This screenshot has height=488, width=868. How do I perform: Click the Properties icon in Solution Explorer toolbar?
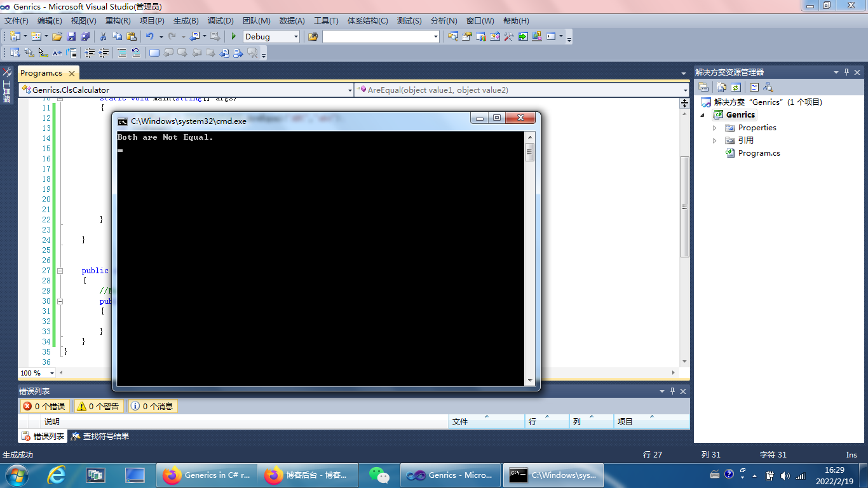tap(703, 87)
